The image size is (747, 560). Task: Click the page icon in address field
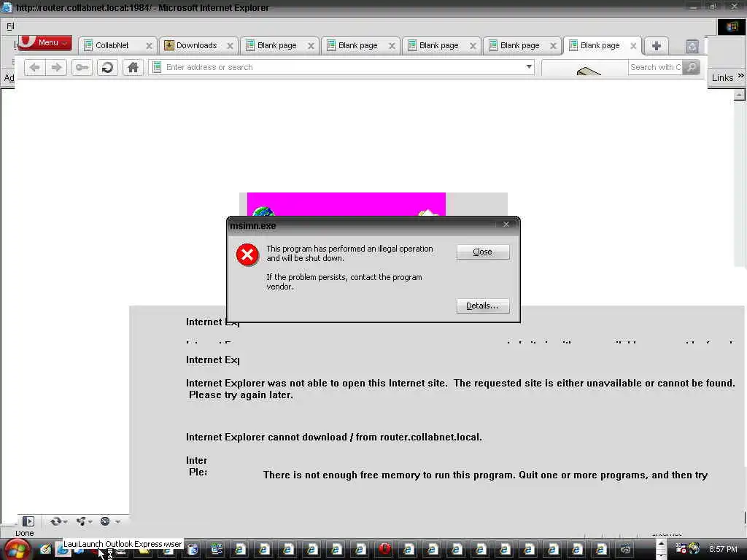(157, 67)
